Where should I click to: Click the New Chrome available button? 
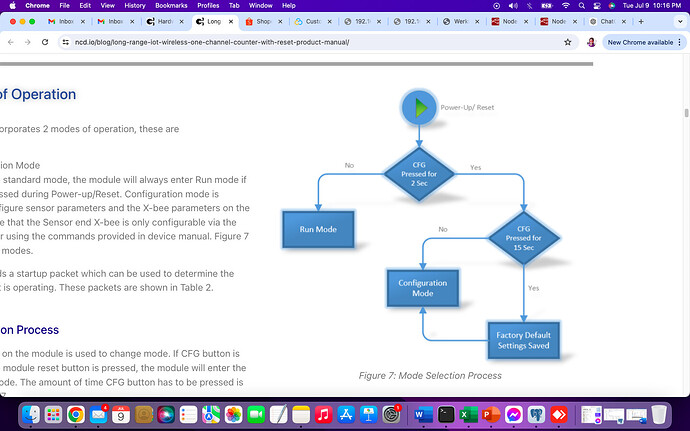(640, 42)
